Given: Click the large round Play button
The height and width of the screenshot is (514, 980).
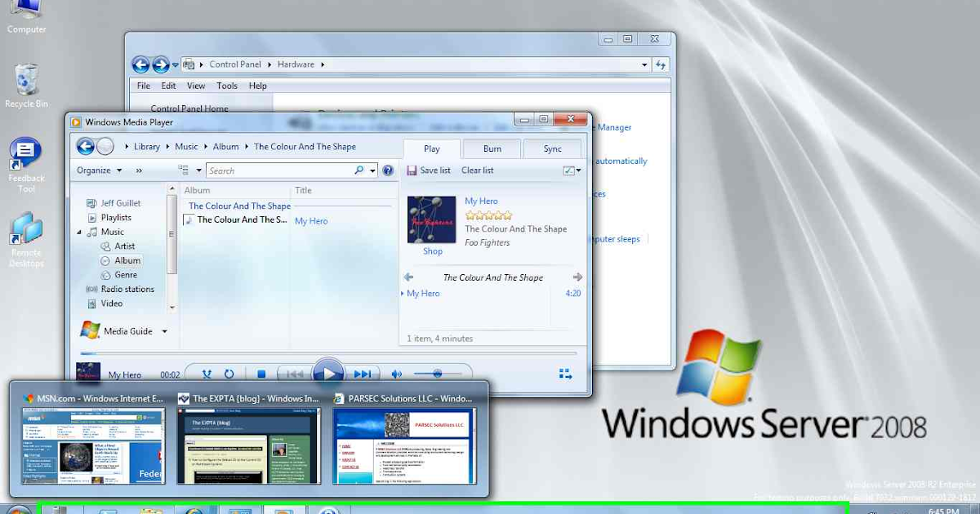Looking at the screenshot, I should [328, 374].
